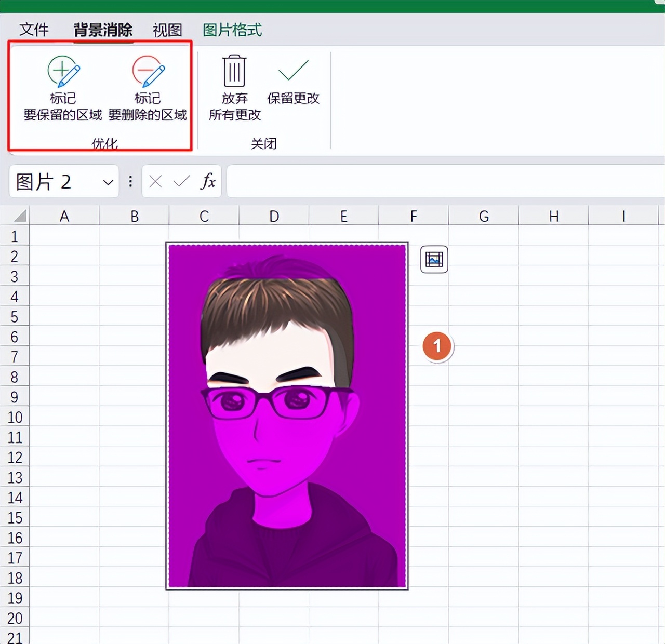Select row 2 header
The width and height of the screenshot is (665, 644).
(x=15, y=257)
